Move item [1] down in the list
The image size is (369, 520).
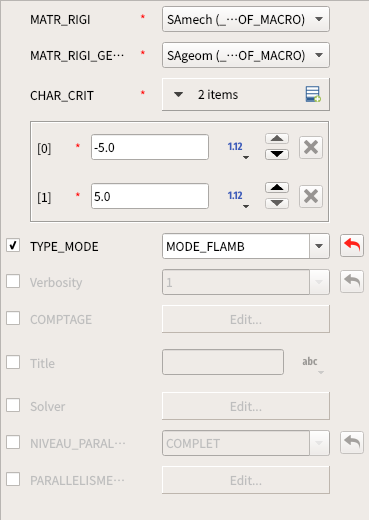tap(277, 203)
